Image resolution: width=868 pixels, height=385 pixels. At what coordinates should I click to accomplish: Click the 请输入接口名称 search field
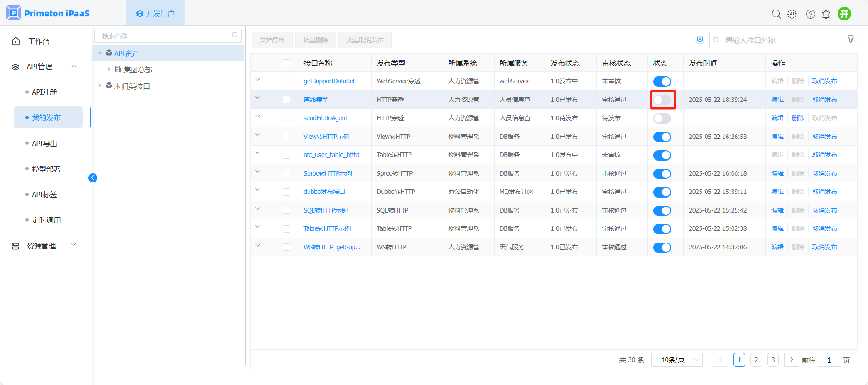[782, 40]
